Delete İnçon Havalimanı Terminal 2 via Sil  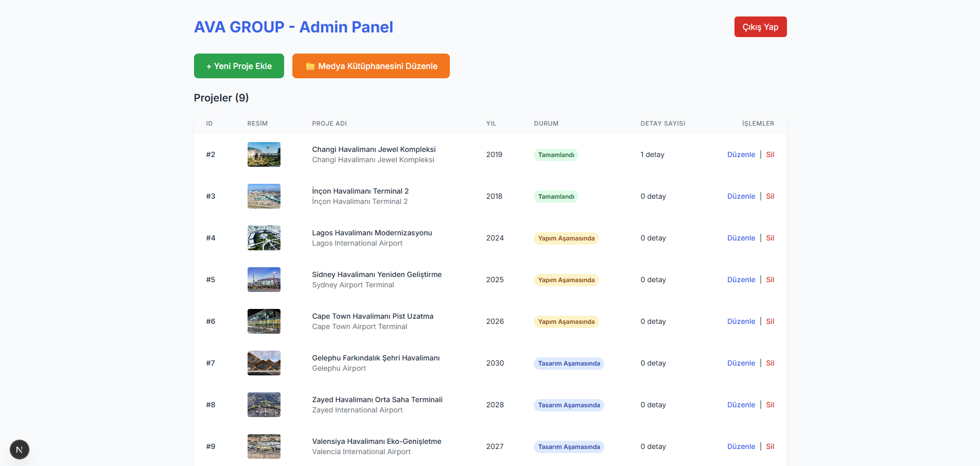770,196
